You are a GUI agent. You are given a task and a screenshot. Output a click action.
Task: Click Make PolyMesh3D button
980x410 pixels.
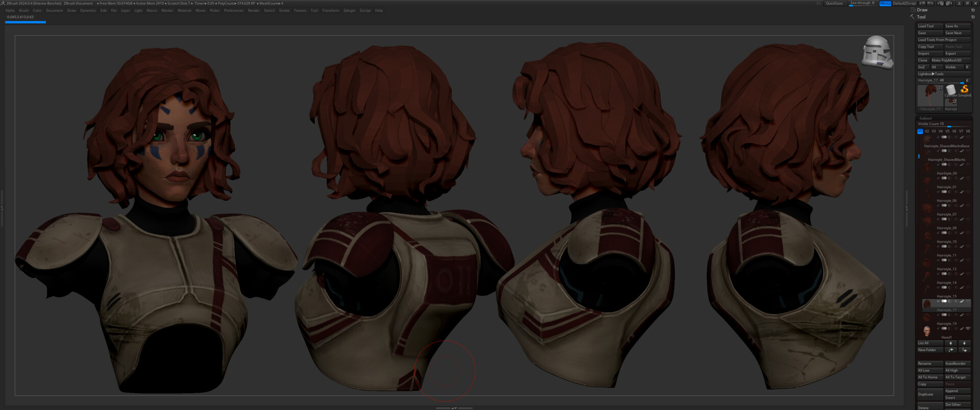click(x=951, y=60)
